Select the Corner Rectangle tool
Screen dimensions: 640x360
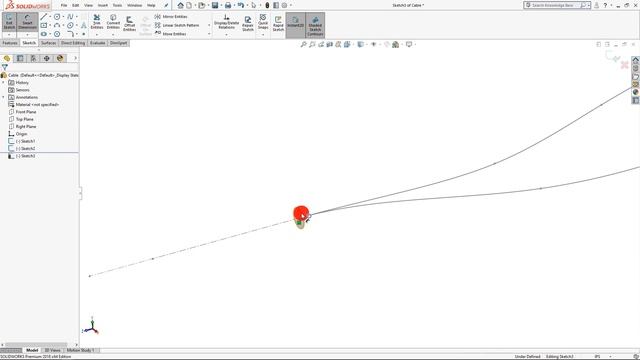[x=44, y=25]
